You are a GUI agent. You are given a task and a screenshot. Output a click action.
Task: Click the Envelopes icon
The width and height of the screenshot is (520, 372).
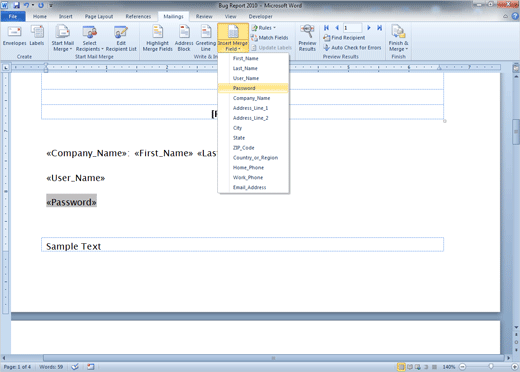point(14,36)
